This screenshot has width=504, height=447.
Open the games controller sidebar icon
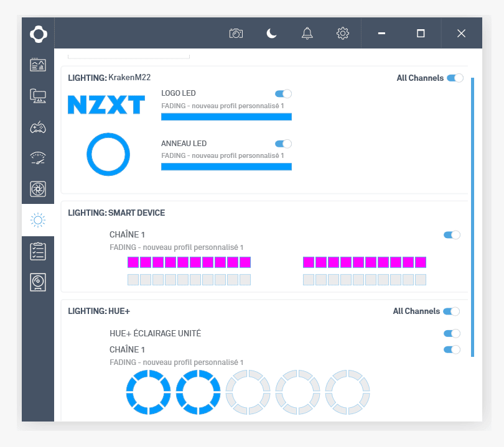coord(38,127)
